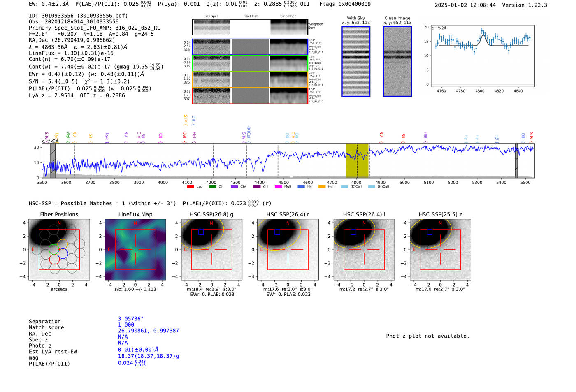Click the Obs 20201218v014_3010933556 text
The height and width of the screenshot is (392, 576).
click(74, 22)
